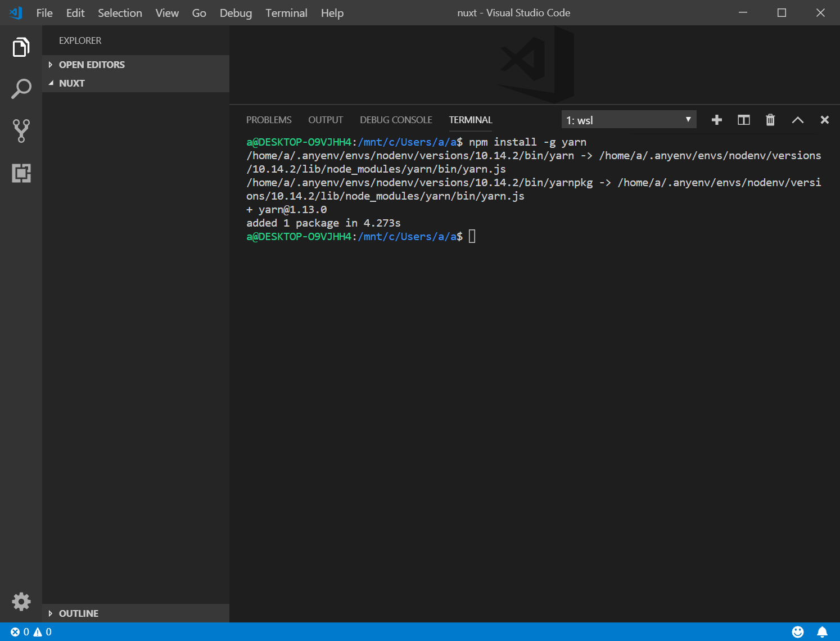Create a new terminal with plus icon
The height and width of the screenshot is (641, 840).
coord(717,120)
